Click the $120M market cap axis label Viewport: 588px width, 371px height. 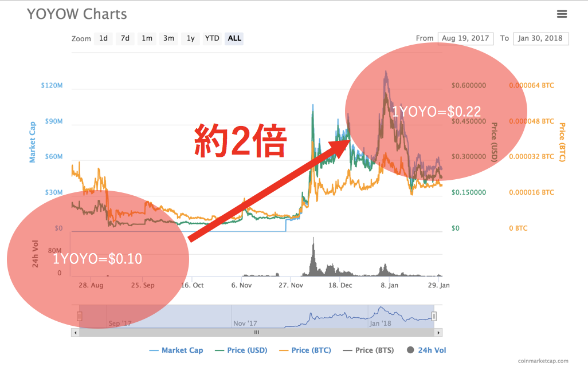click(52, 85)
